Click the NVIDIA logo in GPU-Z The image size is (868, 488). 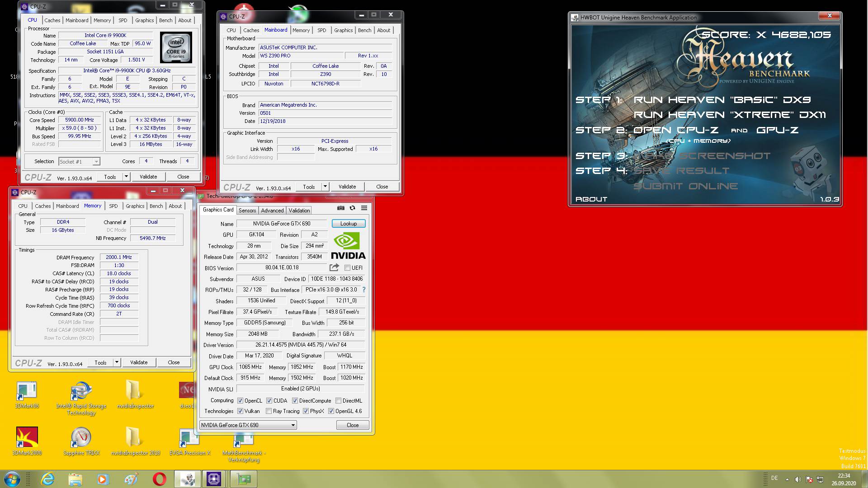(x=348, y=245)
